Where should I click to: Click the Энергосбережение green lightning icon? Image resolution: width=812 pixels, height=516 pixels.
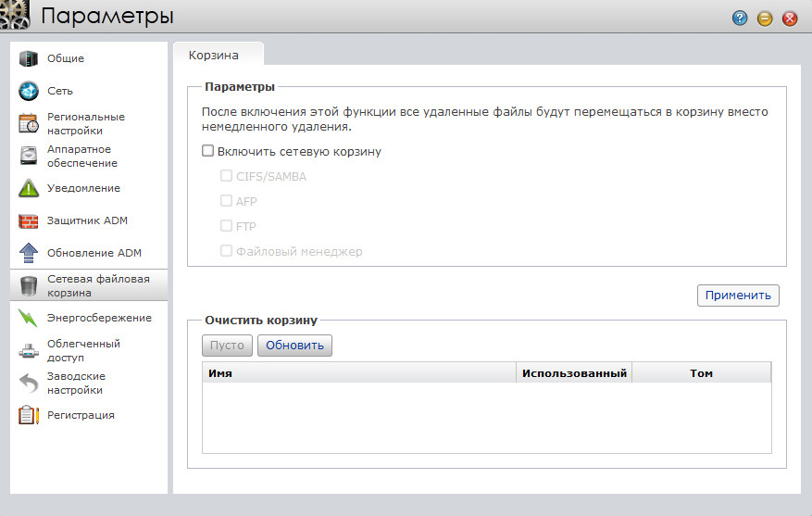(x=29, y=319)
